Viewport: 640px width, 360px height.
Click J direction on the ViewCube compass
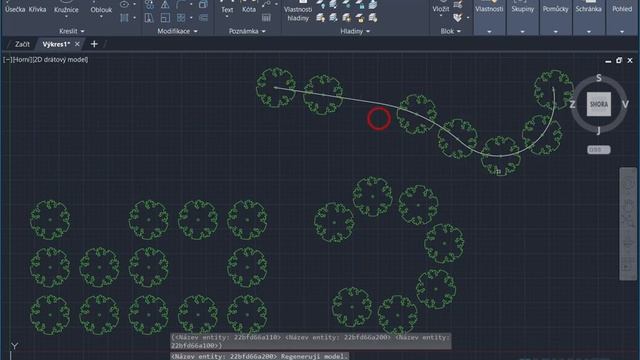tap(599, 131)
